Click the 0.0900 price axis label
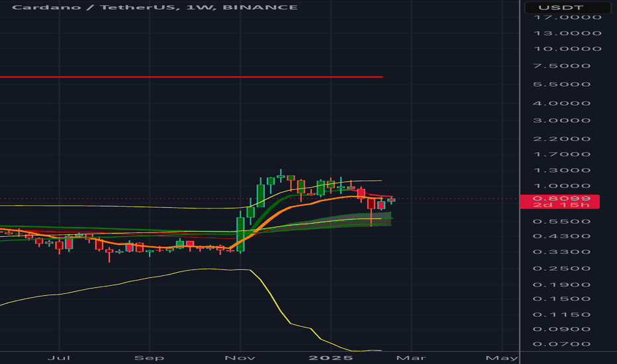This screenshot has width=617, height=364. click(562, 330)
